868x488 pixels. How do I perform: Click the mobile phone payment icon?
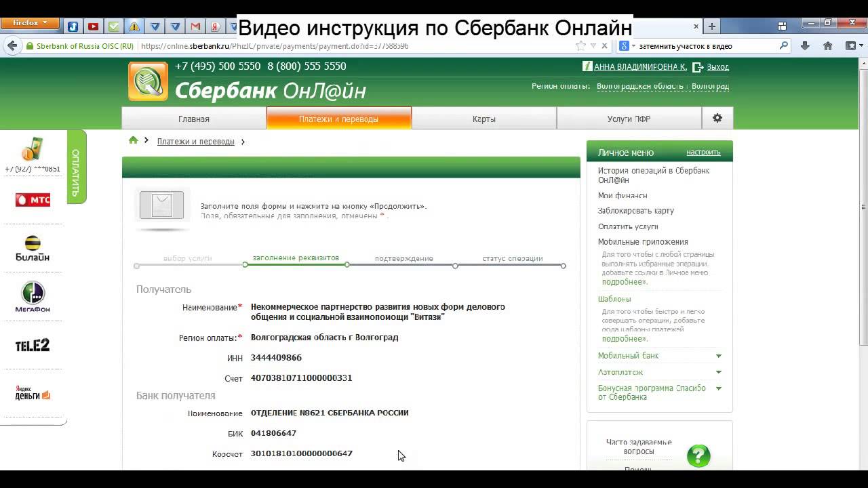32,149
